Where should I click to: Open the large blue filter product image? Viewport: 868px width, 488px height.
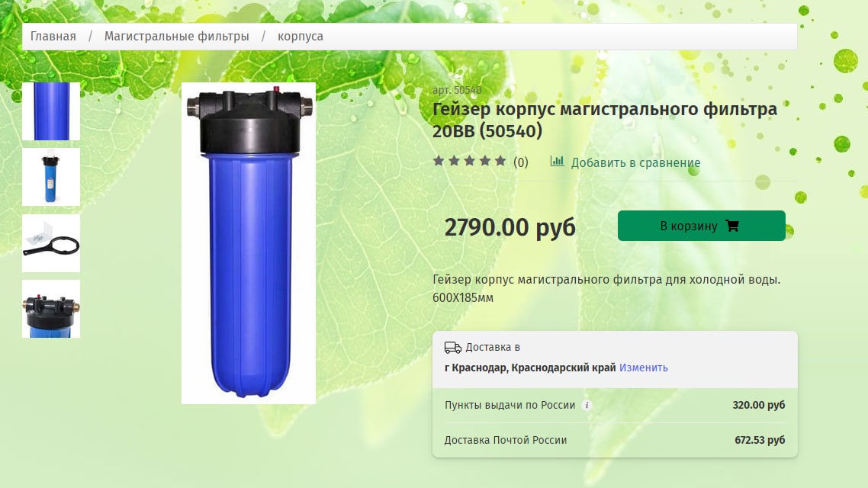coord(249,243)
